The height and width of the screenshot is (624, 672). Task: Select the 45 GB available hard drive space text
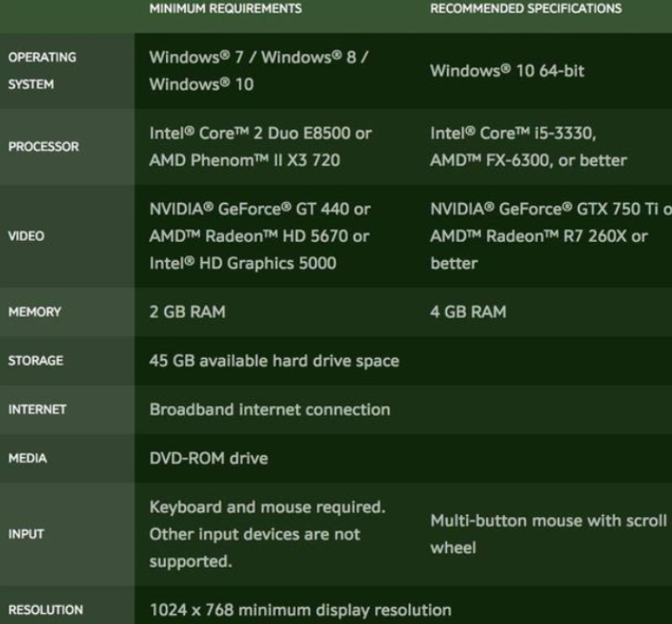click(274, 361)
